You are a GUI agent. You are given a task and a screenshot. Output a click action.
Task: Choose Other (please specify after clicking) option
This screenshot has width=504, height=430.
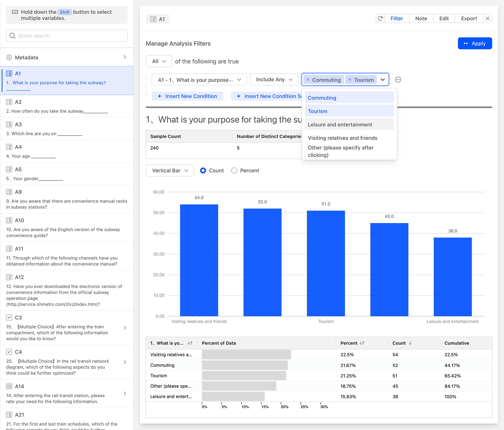[349, 151]
